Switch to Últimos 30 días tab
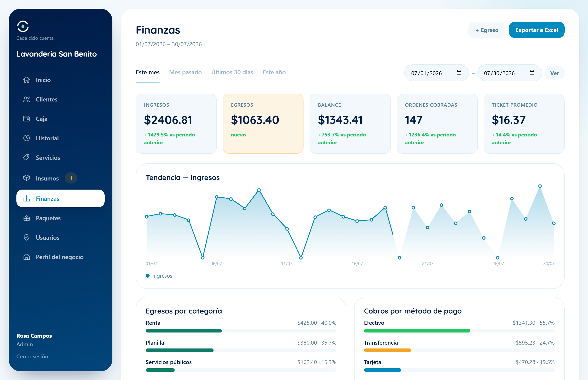 tap(232, 72)
